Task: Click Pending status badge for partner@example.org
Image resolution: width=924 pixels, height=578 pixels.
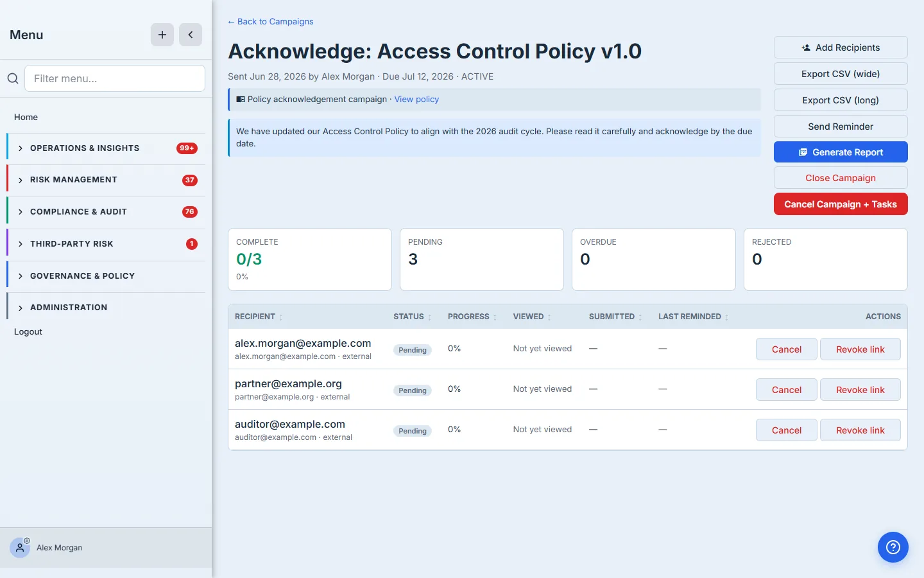Action: click(x=413, y=390)
